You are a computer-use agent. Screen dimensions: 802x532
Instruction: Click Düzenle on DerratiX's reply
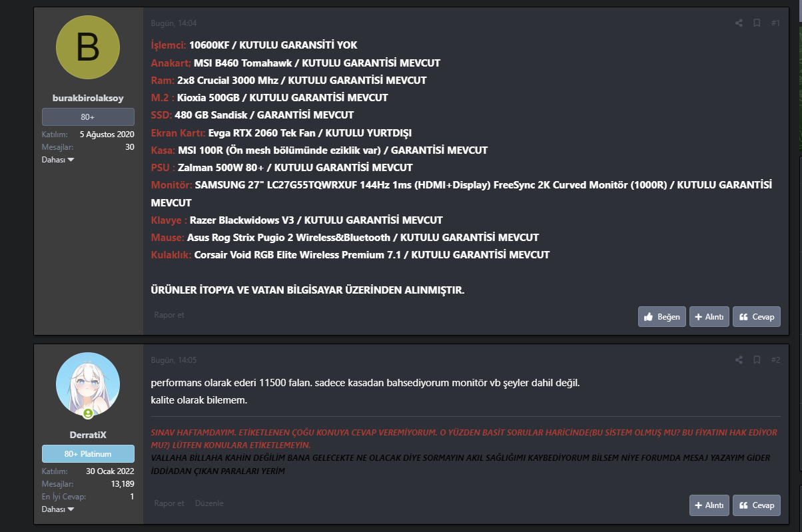[x=209, y=503]
